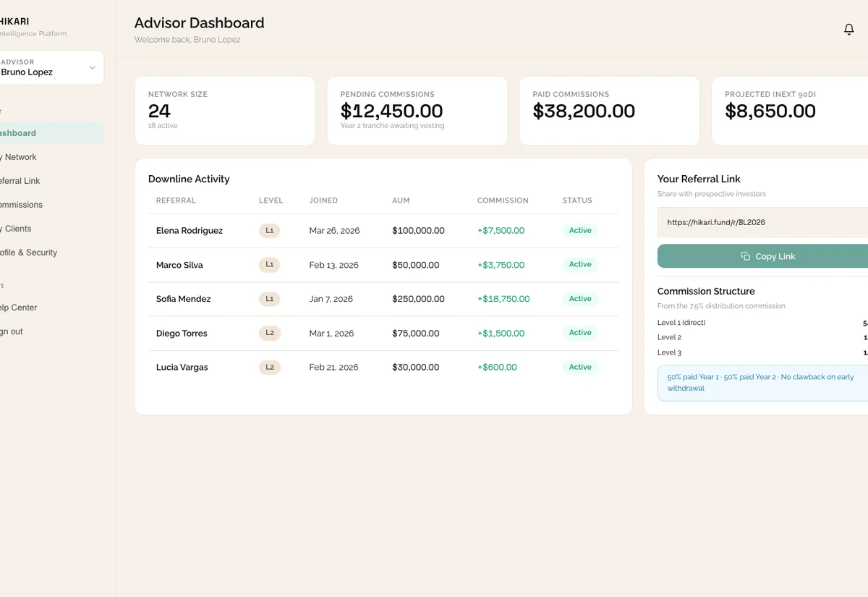Viewport: 868px width, 597px height.
Task: Click Marco Silva's Active status badge
Action: (x=580, y=265)
